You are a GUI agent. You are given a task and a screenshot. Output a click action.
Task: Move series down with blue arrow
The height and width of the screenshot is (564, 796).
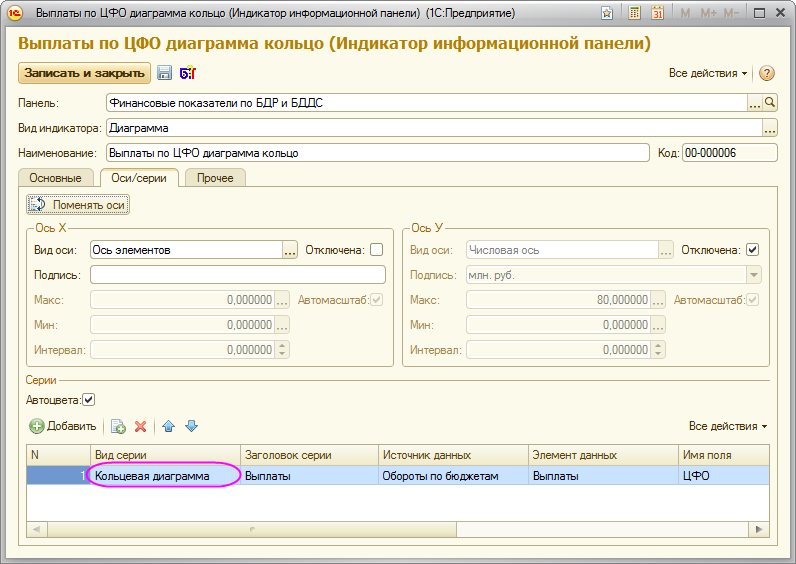tap(191, 426)
